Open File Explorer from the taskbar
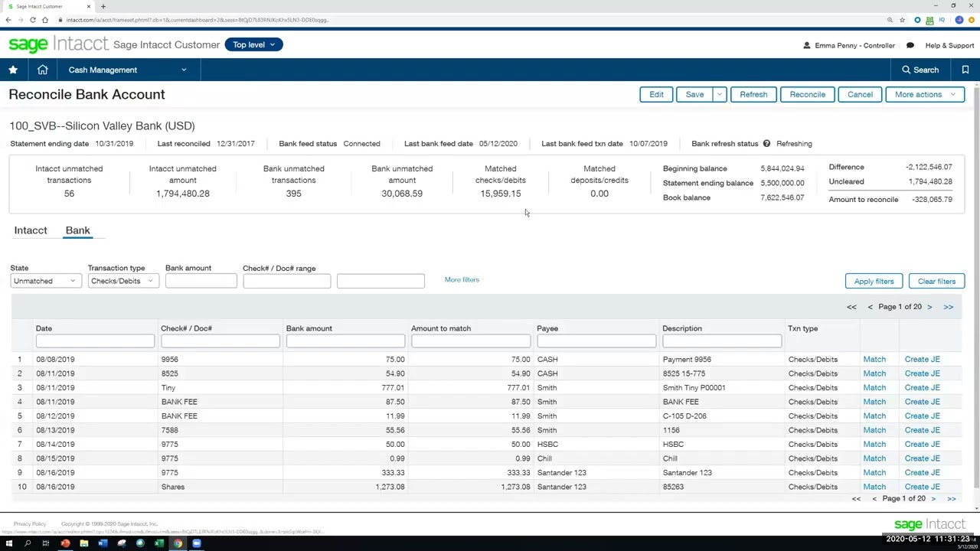This screenshot has width=980, height=551. (x=84, y=543)
